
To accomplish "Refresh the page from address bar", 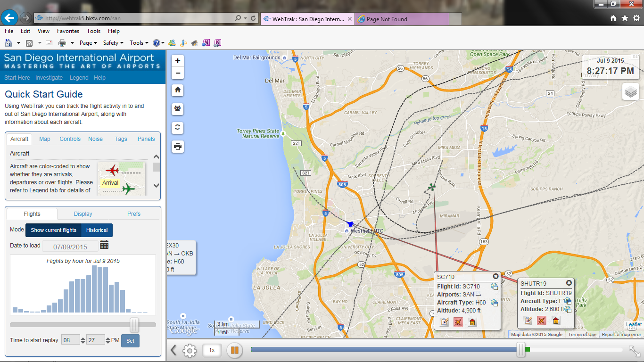I will click(254, 18).
